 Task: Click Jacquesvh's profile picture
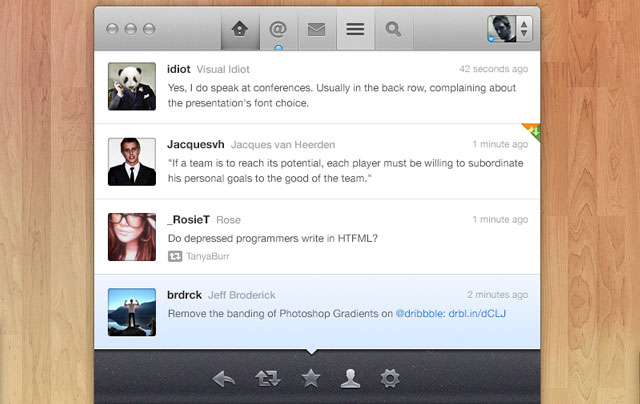(132, 162)
